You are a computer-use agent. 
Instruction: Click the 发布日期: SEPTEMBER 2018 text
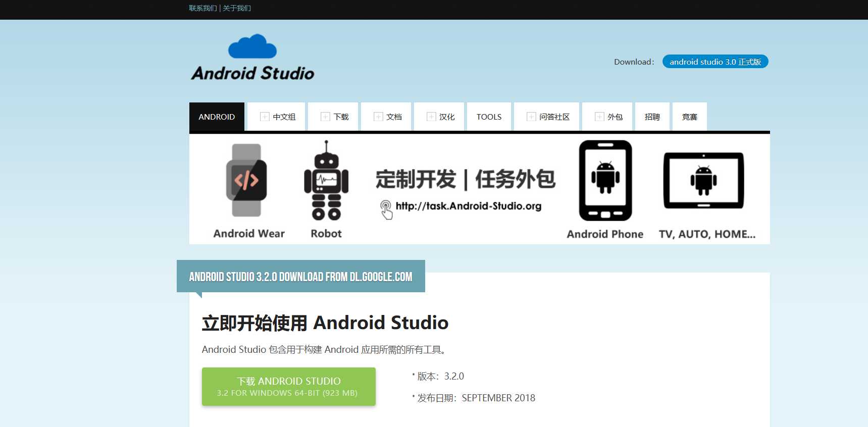[x=476, y=398]
